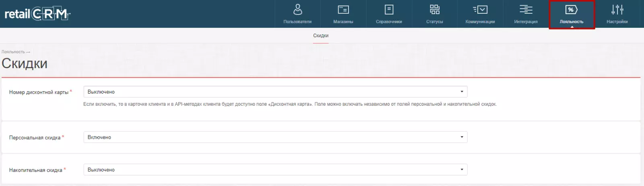Viewport: 644px width, 186px height.
Task: Click the retailCRM logo
Action: (x=37, y=14)
